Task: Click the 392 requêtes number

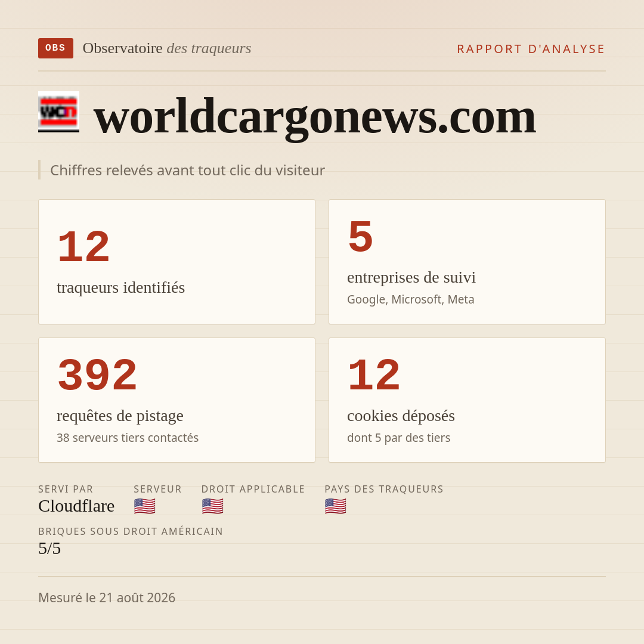Action: tap(97, 375)
